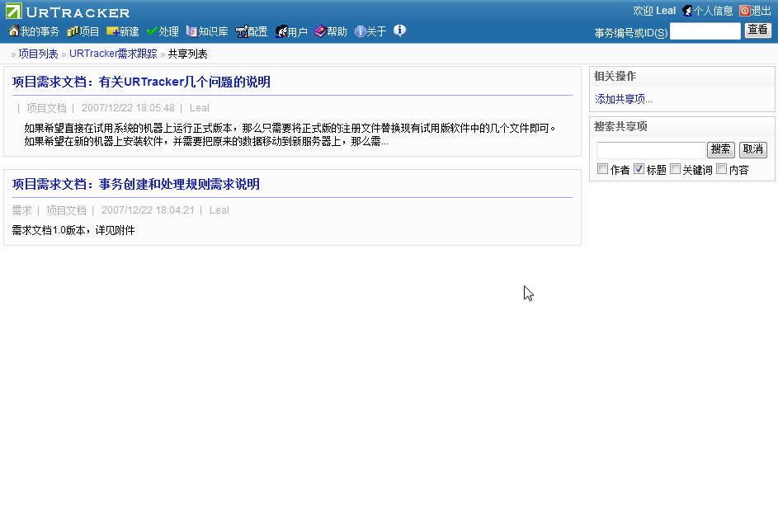Click the 搜索 button

(720, 150)
